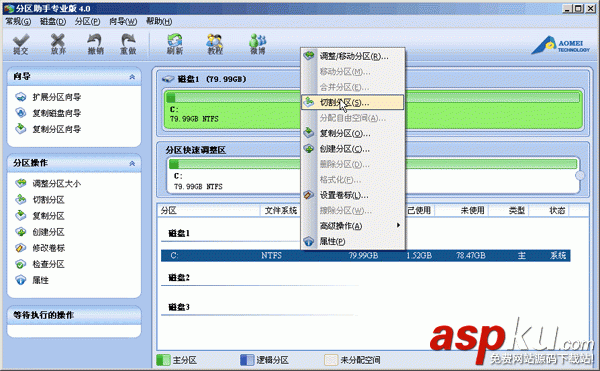Click the AOMEI Technology logo
Screen dimensions: 600x371
coord(561,45)
